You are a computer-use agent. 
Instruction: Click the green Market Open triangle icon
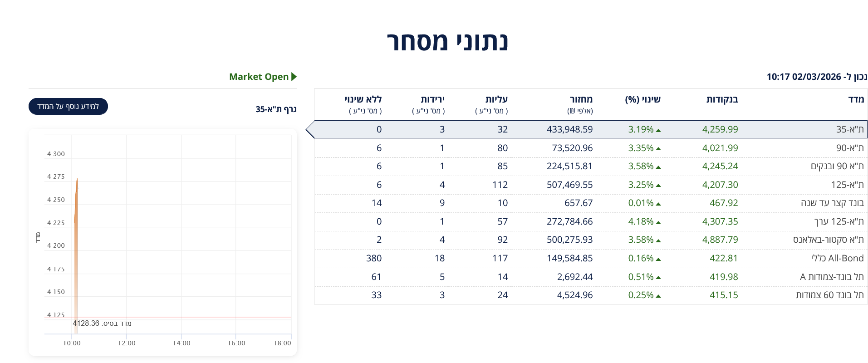click(294, 77)
